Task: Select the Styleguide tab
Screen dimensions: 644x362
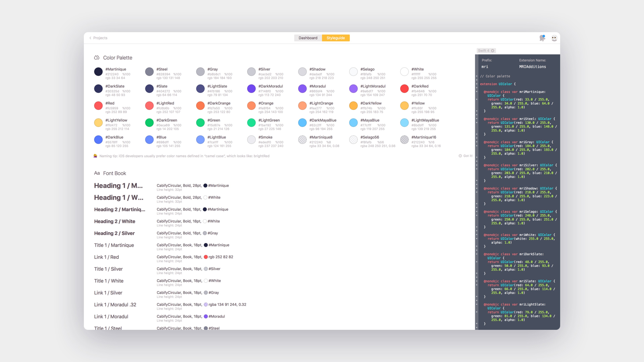Action: 335,38
